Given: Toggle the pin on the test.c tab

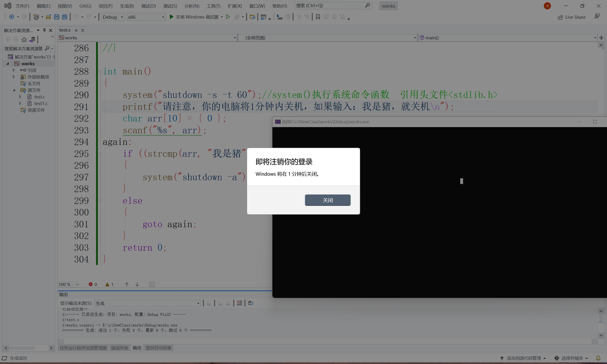Looking at the screenshot, I should [x=76, y=30].
